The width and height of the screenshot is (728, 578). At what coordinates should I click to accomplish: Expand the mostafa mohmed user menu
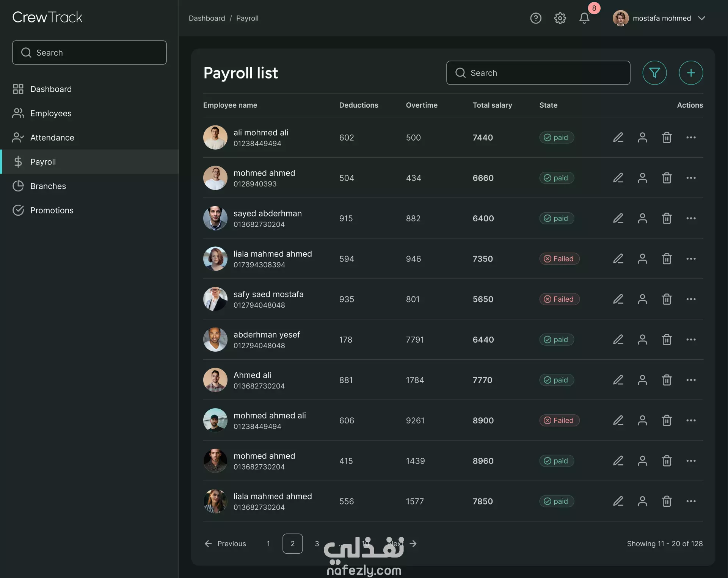702,18
